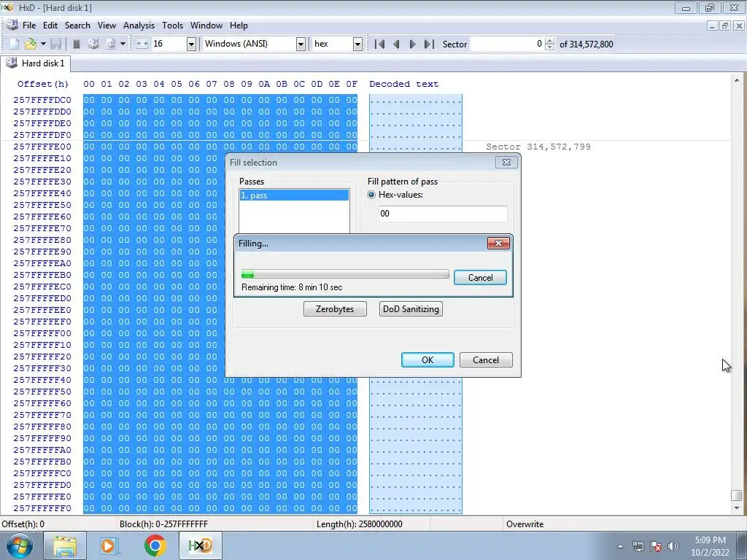
Task: Click the HxD menu bar document icon
Action: pos(12,25)
